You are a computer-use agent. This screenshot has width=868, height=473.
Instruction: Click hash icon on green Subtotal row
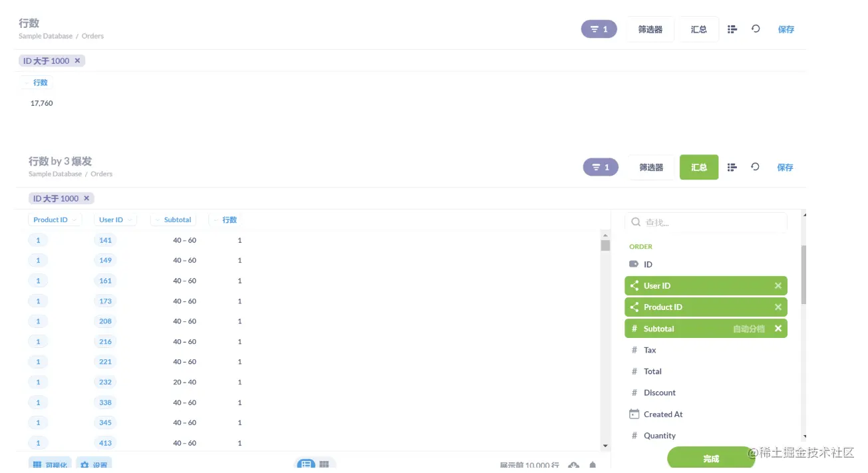click(x=635, y=329)
